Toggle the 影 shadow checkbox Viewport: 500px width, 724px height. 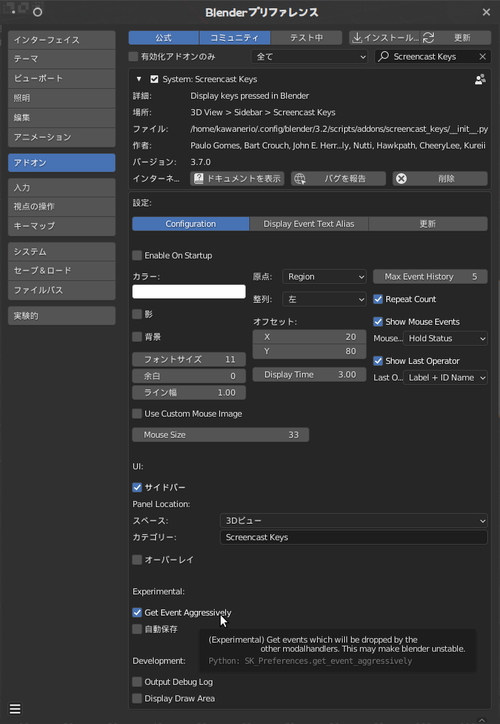(x=137, y=314)
